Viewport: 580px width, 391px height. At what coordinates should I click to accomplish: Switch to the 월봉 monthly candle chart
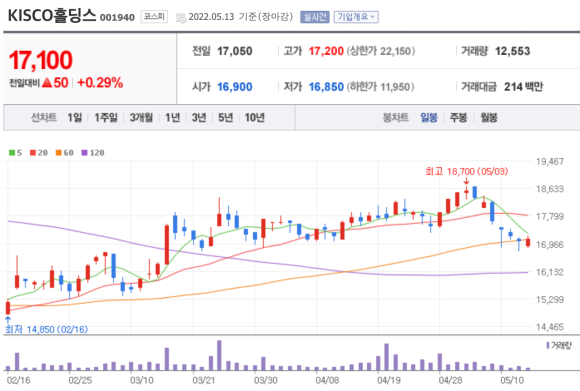(489, 118)
